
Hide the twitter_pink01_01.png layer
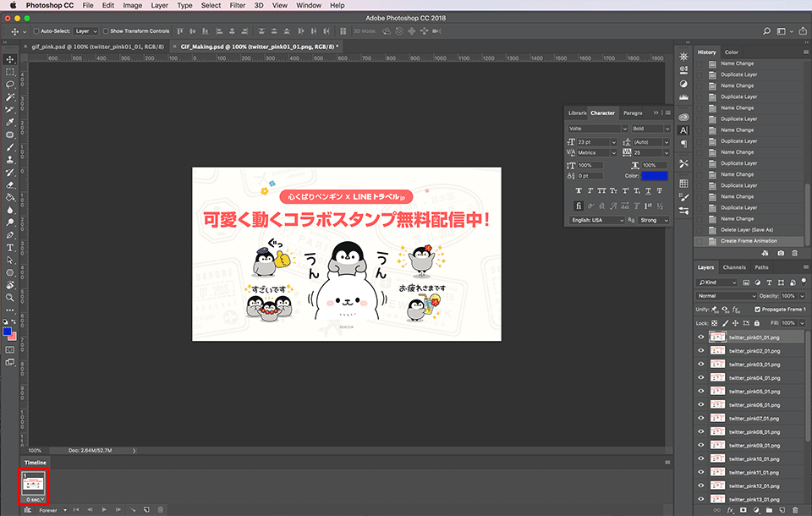[x=701, y=338]
